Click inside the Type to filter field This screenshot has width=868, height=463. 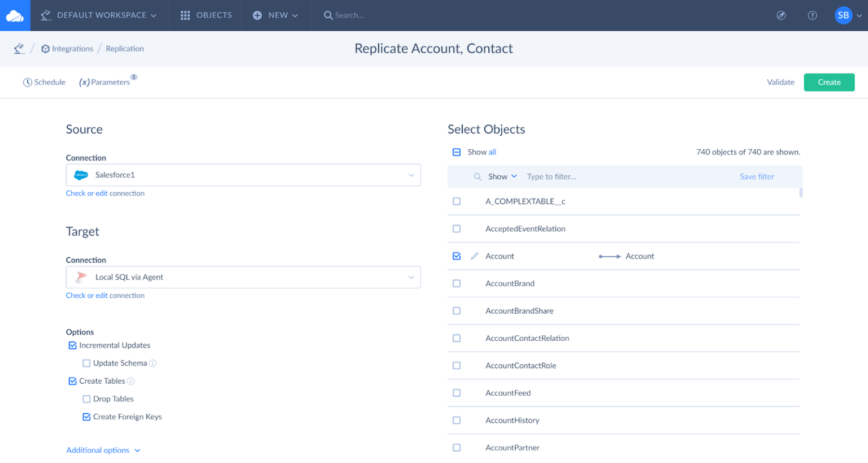click(565, 176)
